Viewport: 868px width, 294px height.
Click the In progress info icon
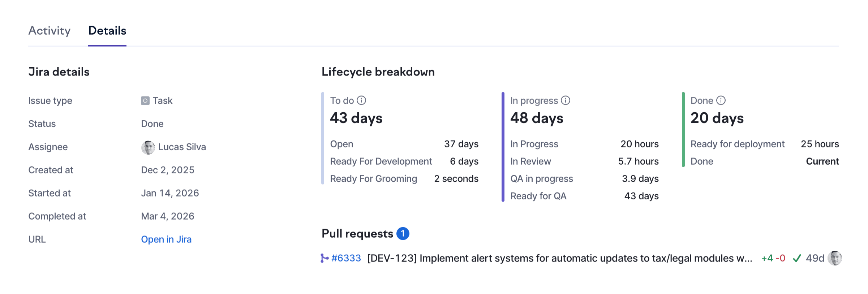[566, 100]
